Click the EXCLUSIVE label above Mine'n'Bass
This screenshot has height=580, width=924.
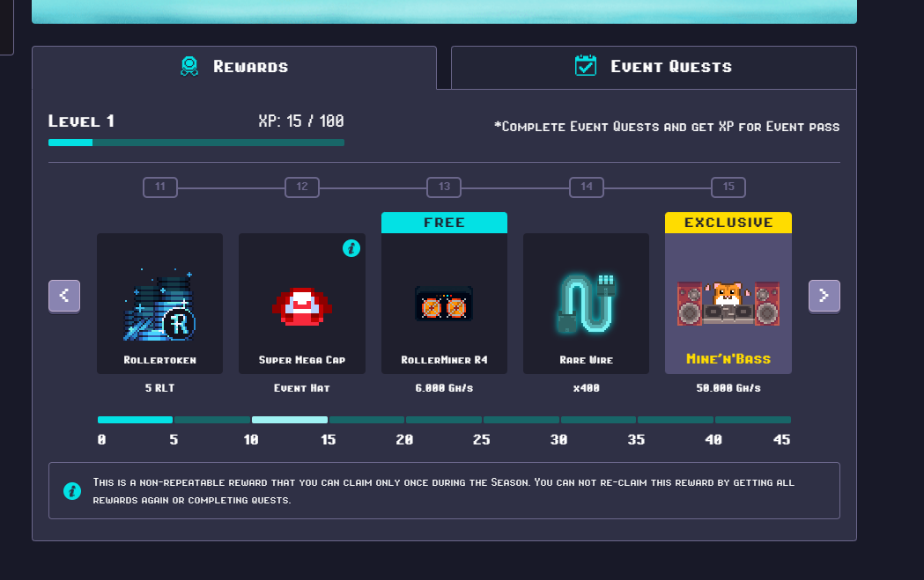[x=728, y=223]
